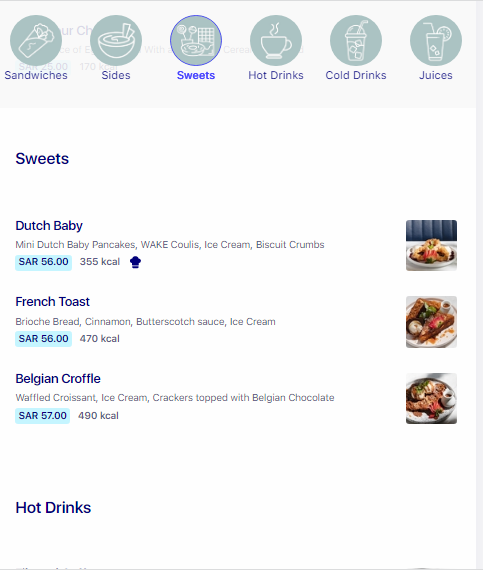Open the French Toast item title

[x=52, y=302]
